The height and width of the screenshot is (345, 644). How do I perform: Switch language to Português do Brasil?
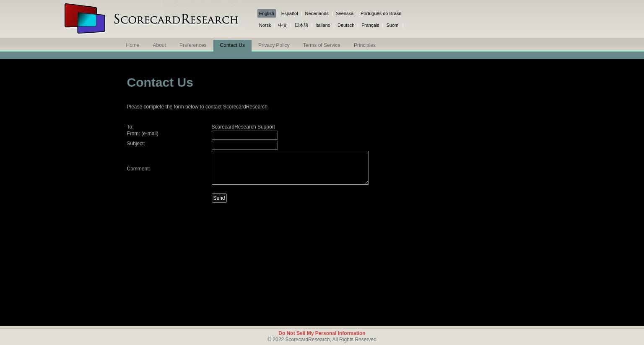(380, 13)
